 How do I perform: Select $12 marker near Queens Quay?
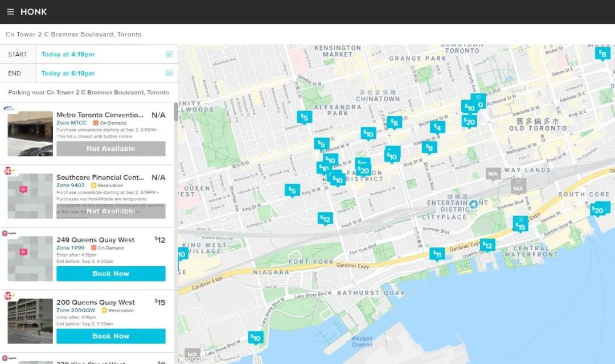pos(487,245)
